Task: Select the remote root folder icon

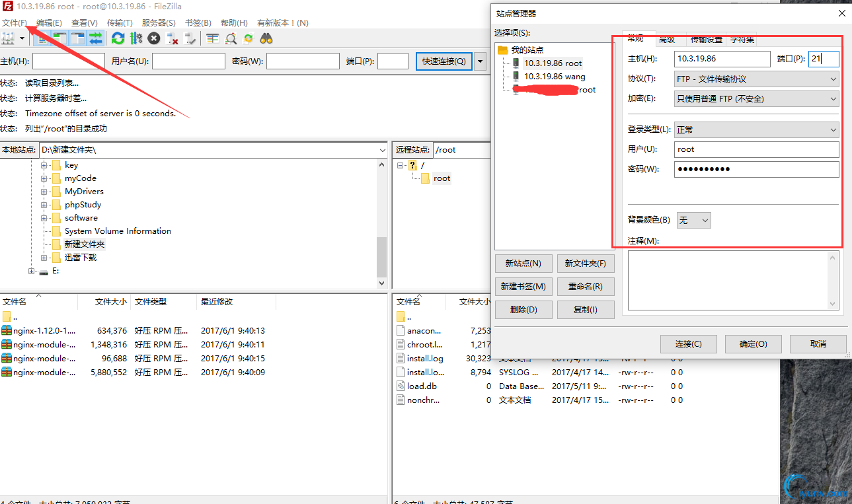Action: (426, 178)
